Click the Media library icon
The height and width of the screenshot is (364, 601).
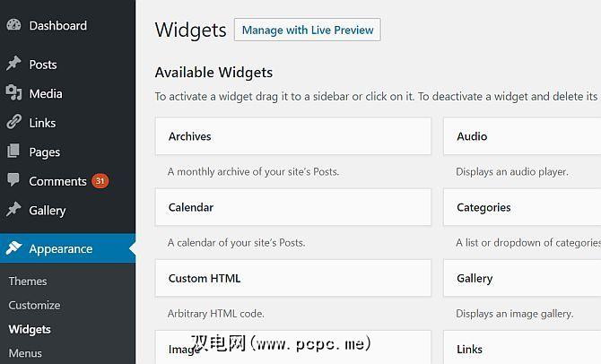click(13, 93)
